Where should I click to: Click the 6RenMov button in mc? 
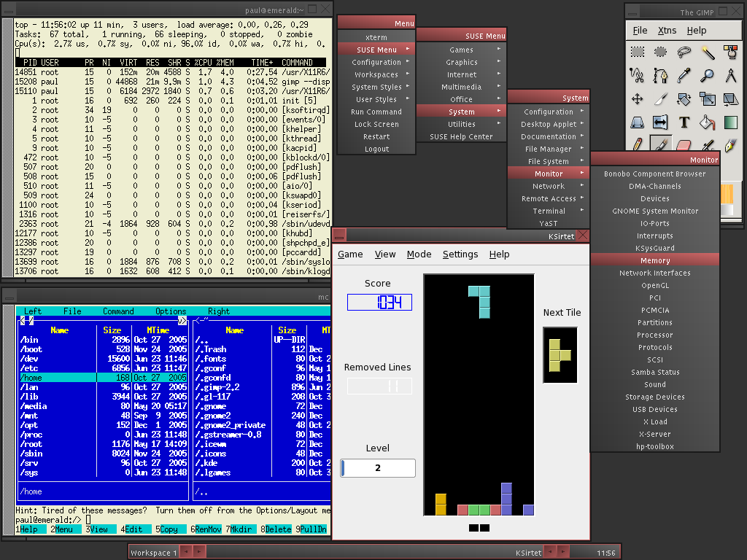(206, 529)
